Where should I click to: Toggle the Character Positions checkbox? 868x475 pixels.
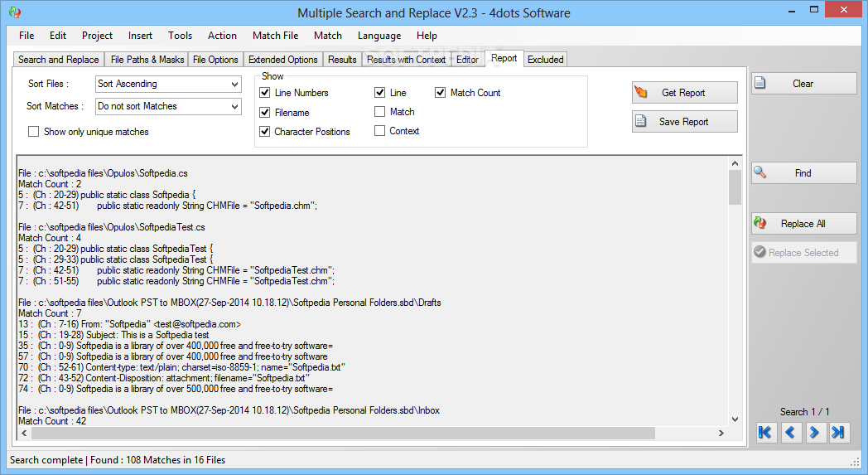coord(264,131)
